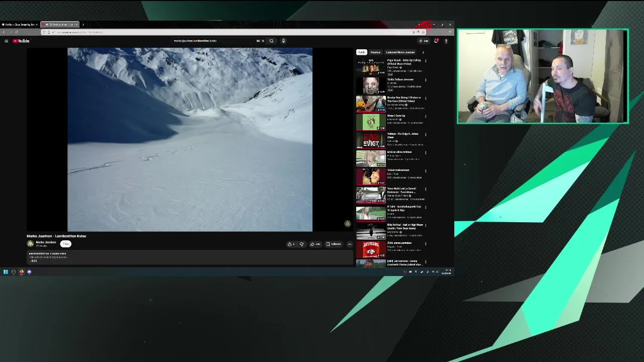Open options for Täältä Tullaan Jormmen video
Viewport: 644px width, 362px height.
426,79
